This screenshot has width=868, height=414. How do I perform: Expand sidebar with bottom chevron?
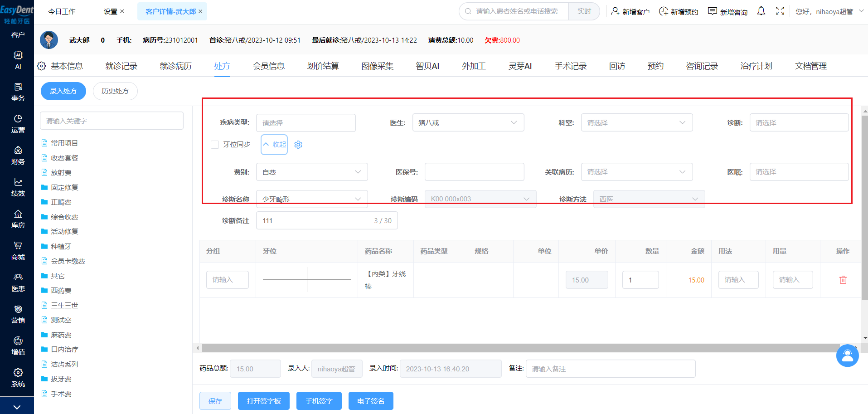pos(17,407)
